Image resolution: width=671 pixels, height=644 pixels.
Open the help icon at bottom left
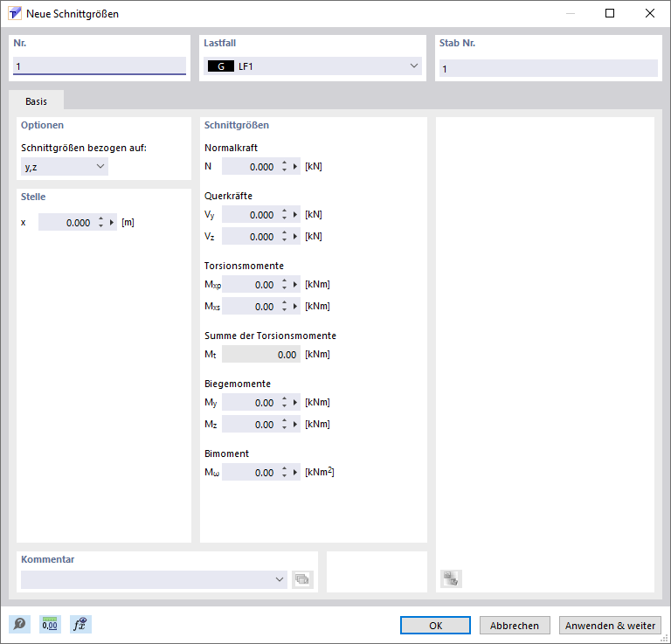(20, 624)
